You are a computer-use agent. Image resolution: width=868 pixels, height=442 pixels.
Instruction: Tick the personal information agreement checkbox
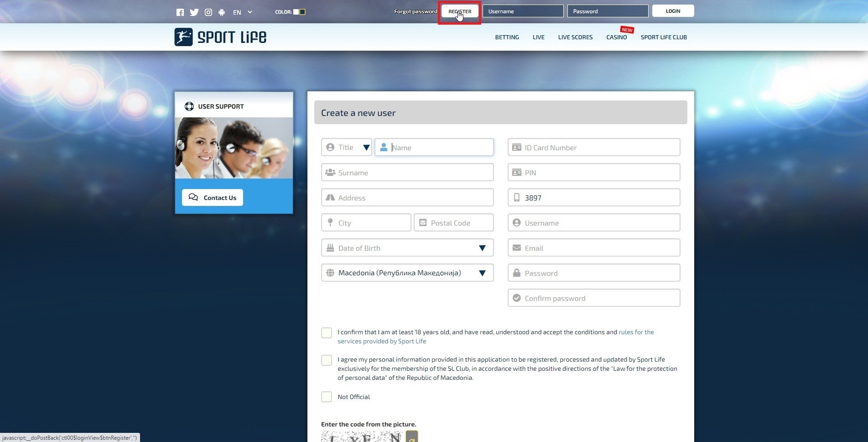pyautogui.click(x=327, y=360)
